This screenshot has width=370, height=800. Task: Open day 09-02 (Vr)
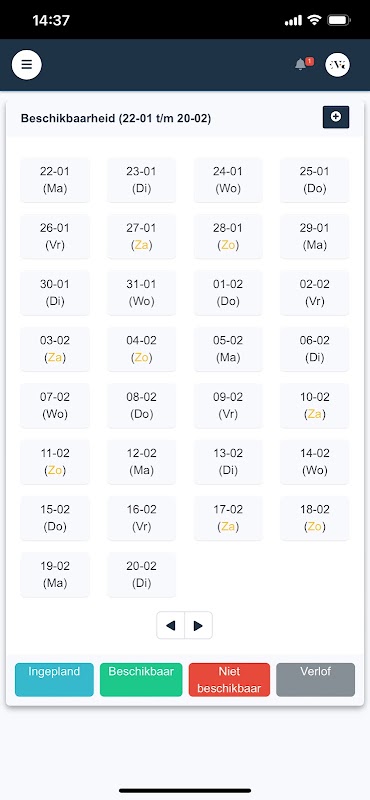(x=228, y=405)
